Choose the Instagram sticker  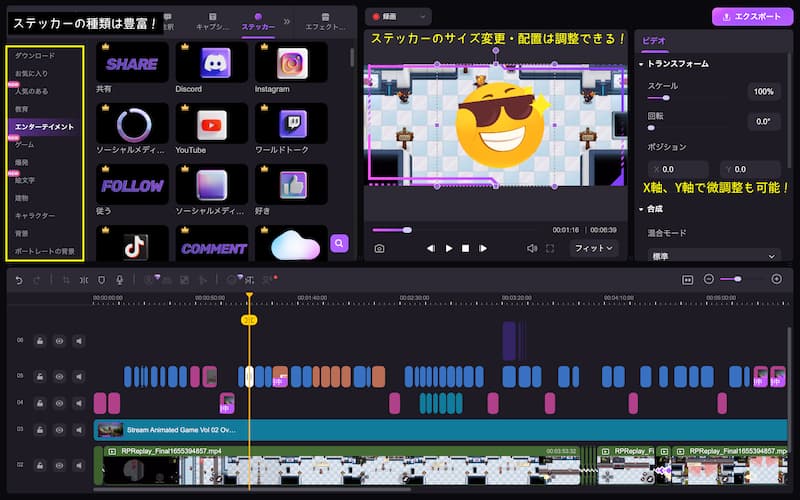click(291, 63)
